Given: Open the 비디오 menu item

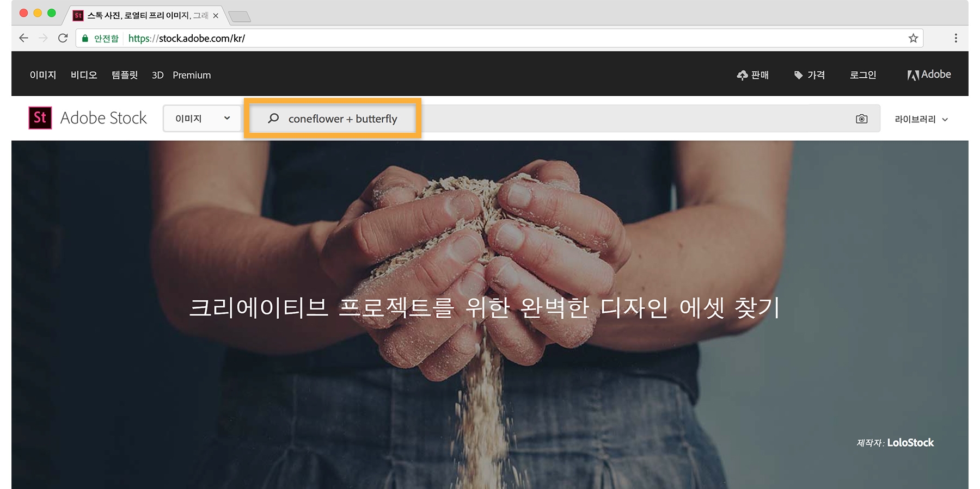Looking at the screenshot, I should tap(84, 75).
